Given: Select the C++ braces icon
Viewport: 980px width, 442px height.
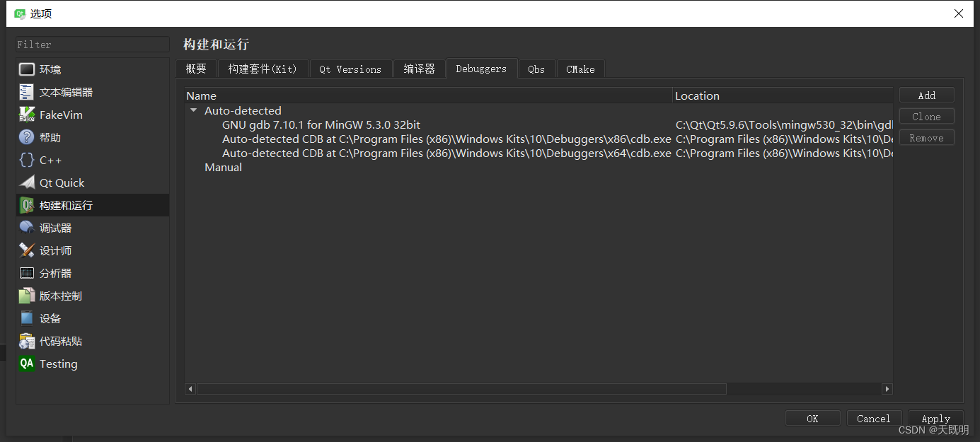Looking at the screenshot, I should (x=27, y=160).
